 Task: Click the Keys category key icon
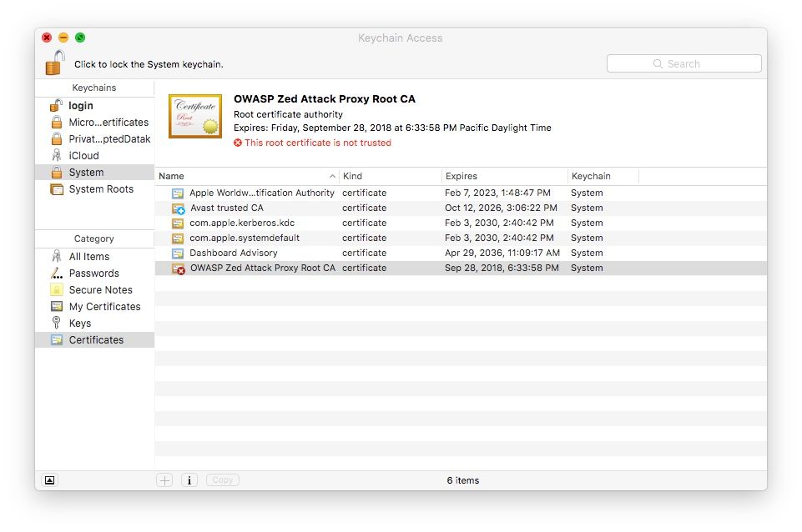tap(56, 323)
